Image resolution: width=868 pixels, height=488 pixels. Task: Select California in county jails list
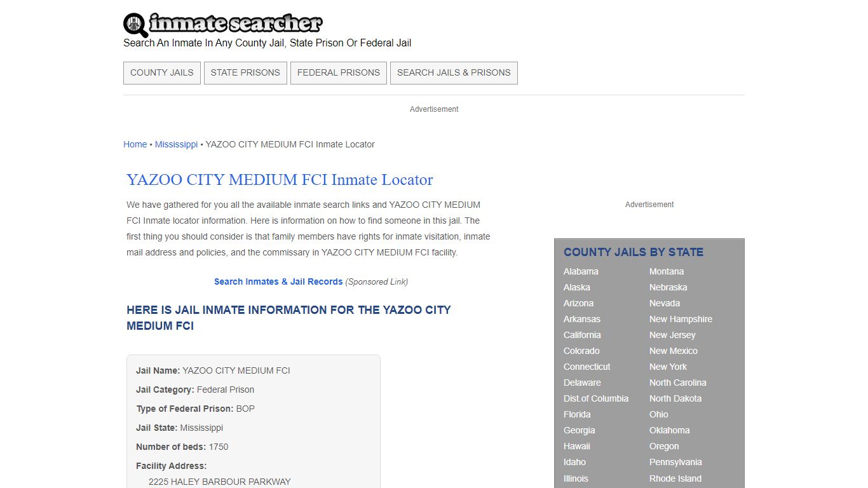click(x=582, y=335)
